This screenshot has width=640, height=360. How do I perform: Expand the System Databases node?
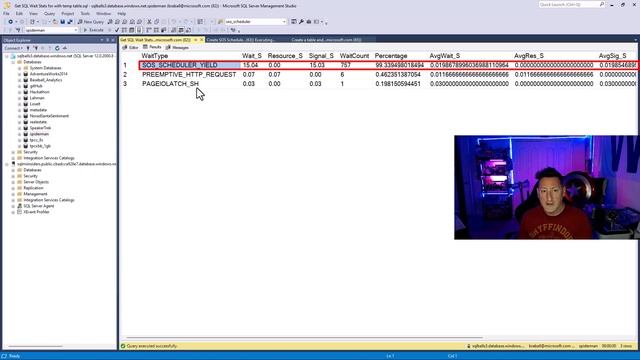click(x=20, y=68)
